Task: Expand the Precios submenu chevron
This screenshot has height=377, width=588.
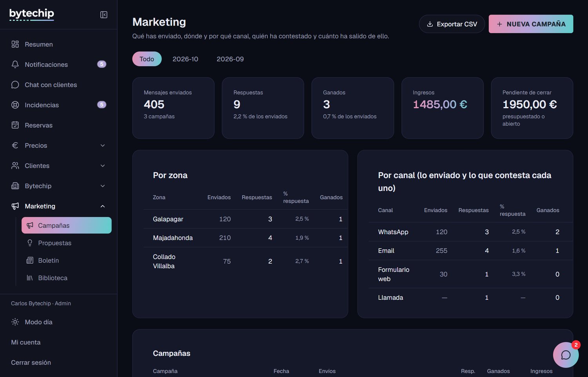Action: [103, 146]
